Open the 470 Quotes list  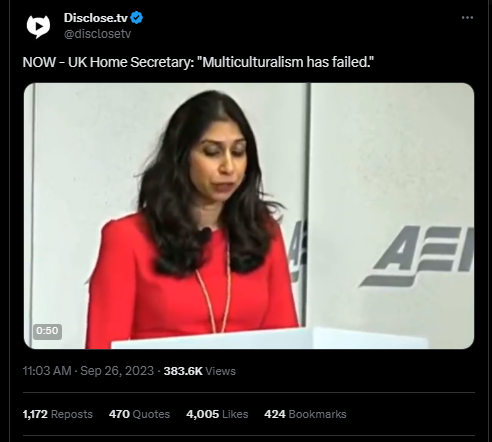tap(139, 414)
